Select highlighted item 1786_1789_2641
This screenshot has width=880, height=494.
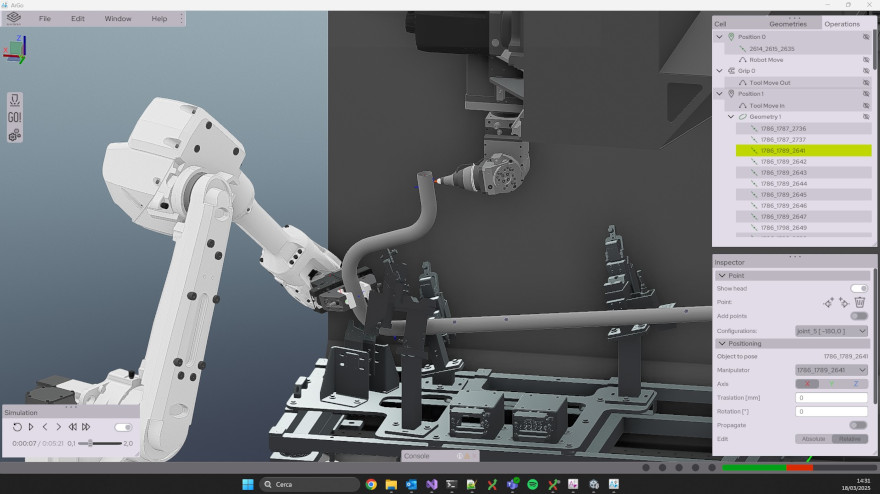804,150
